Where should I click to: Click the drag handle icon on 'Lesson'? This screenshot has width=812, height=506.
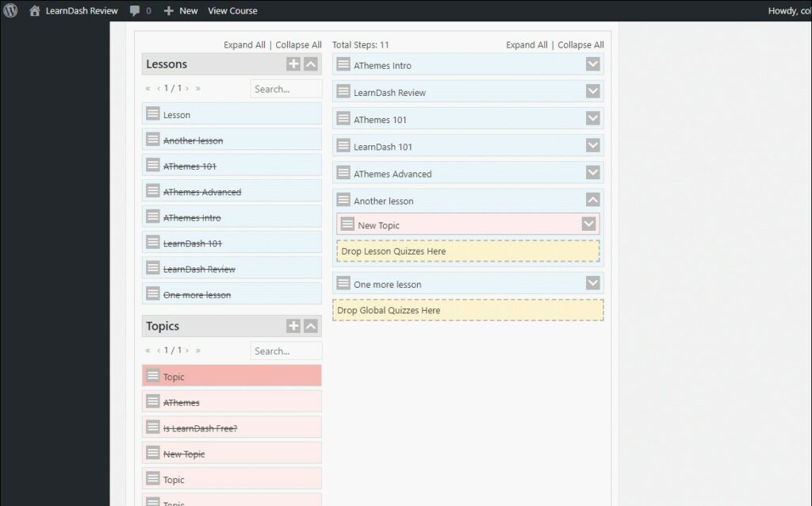[x=154, y=113]
